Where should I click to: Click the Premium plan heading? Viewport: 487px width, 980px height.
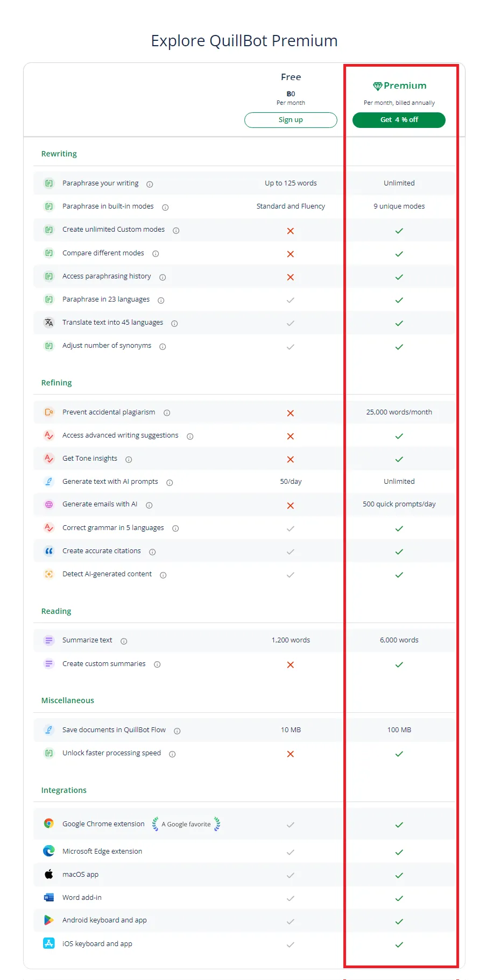point(400,86)
